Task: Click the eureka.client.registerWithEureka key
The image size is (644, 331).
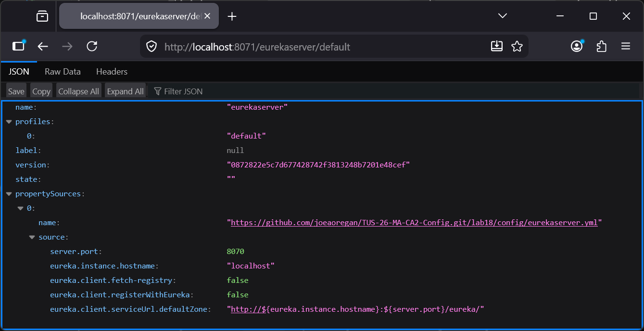Action: pyautogui.click(x=122, y=295)
